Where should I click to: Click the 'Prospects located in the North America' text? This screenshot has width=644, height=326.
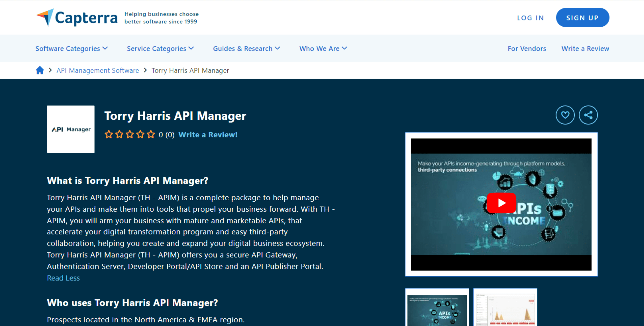pyautogui.click(x=146, y=320)
